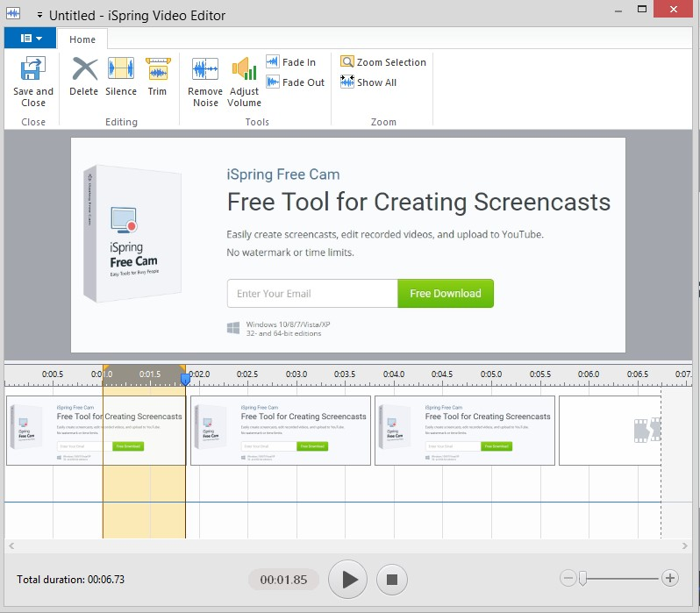The height and width of the screenshot is (613, 700).
Task: Delete the selected timeline segment
Action: (84, 76)
